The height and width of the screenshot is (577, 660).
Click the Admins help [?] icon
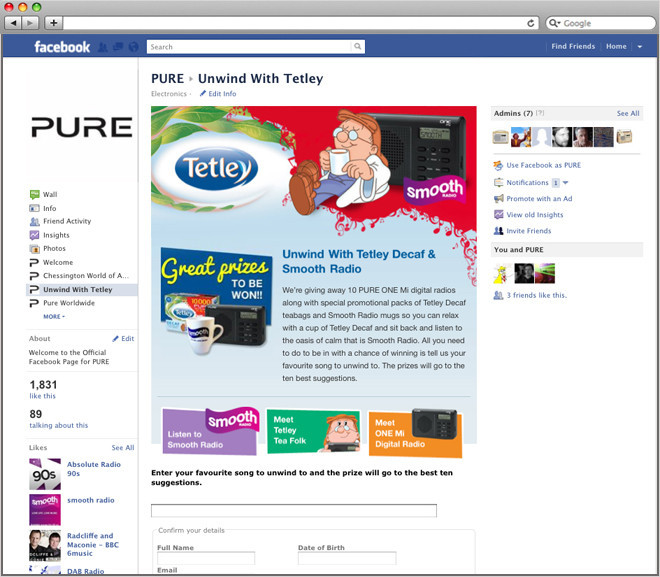tap(540, 113)
